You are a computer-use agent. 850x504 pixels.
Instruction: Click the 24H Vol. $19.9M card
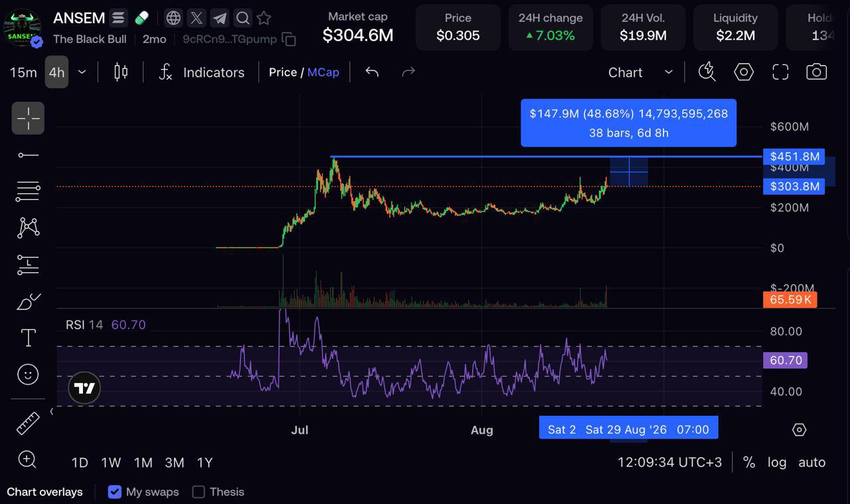click(x=643, y=27)
